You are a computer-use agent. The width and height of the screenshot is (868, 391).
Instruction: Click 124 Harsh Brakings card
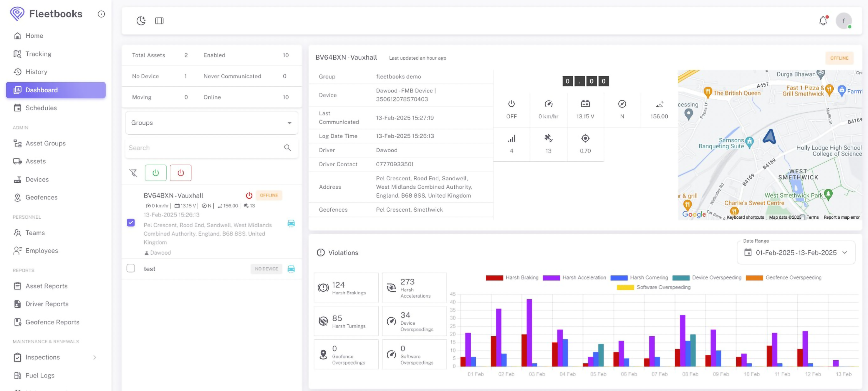[x=346, y=288]
